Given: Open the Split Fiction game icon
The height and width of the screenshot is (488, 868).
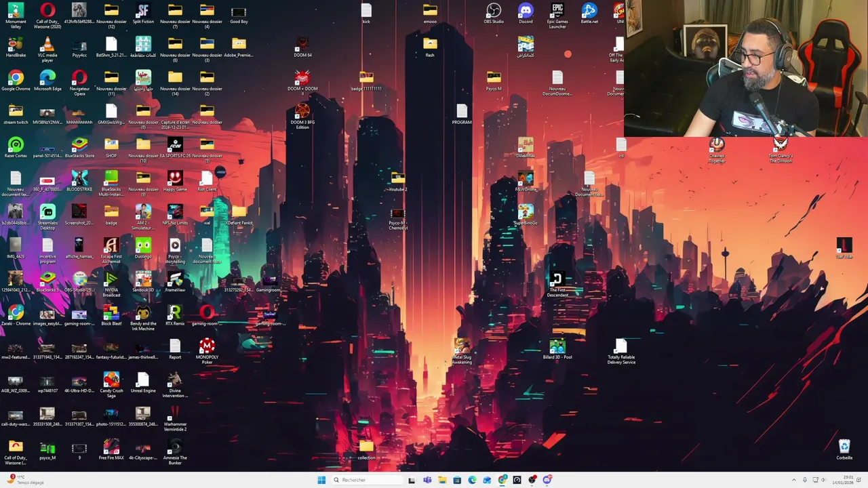Looking at the screenshot, I should pos(143,14).
